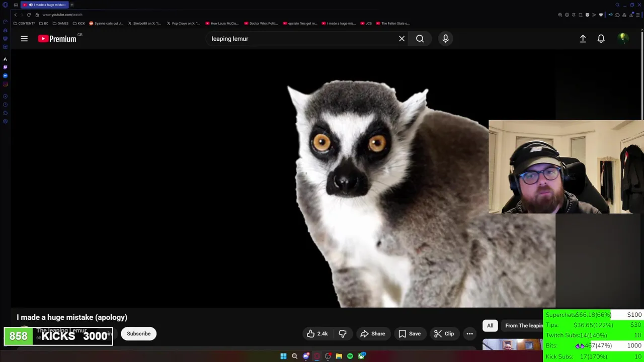Like the video with 2.4k likes
This screenshot has height=362, width=644.
click(317, 334)
